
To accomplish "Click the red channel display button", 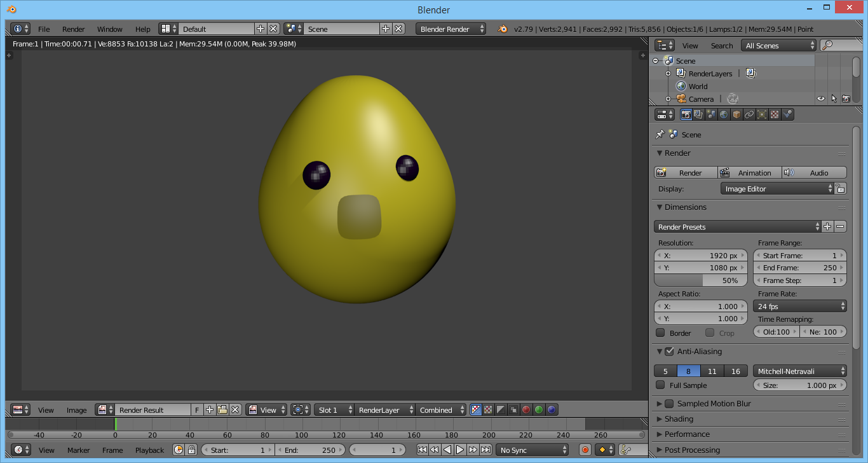I will click(526, 410).
